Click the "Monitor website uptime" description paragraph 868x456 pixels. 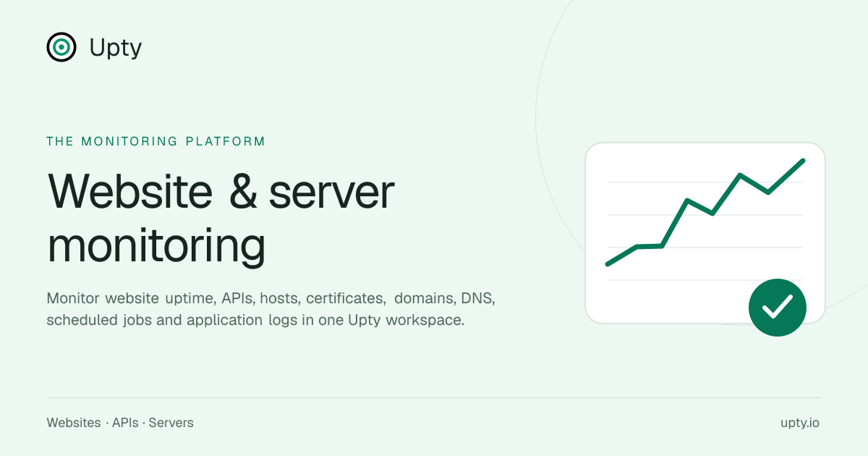pyautogui.click(x=271, y=309)
